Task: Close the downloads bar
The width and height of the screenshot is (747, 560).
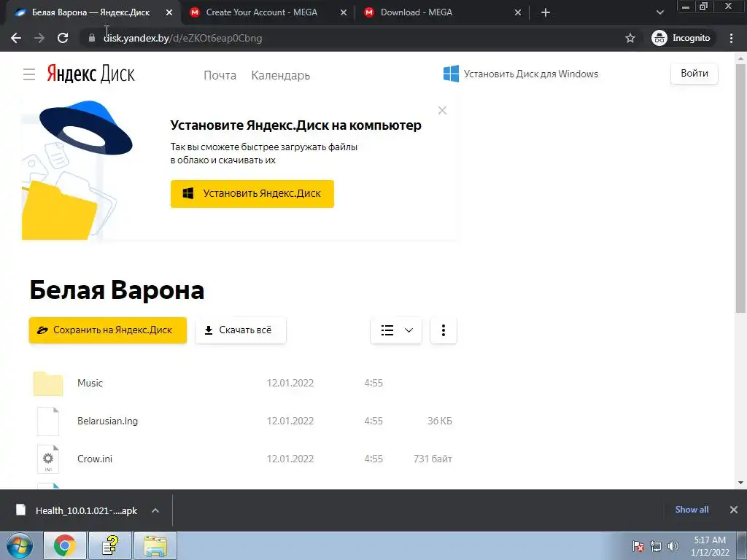Action: point(734,510)
